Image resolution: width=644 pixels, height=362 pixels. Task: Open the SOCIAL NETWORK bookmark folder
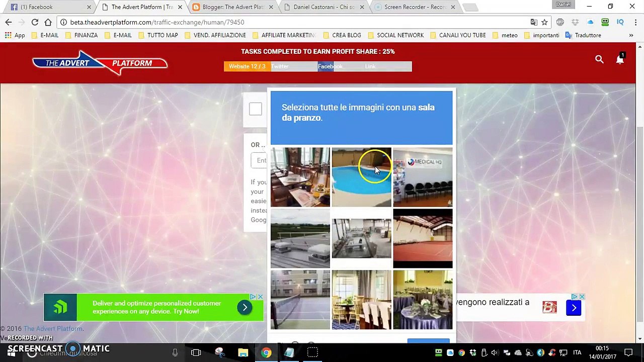(395, 35)
